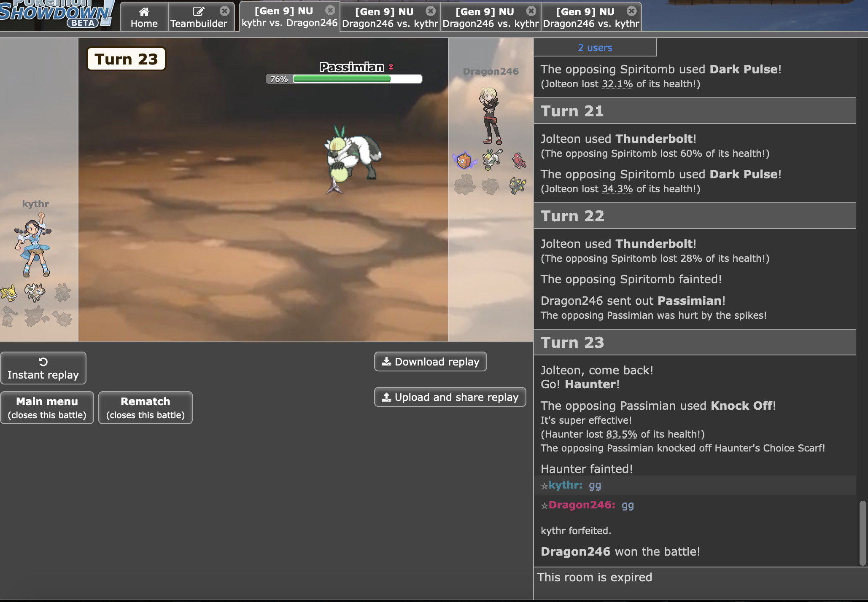Click Dragon246's Passimian team icon
This screenshot has width=868, height=602.
(x=492, y=160)
